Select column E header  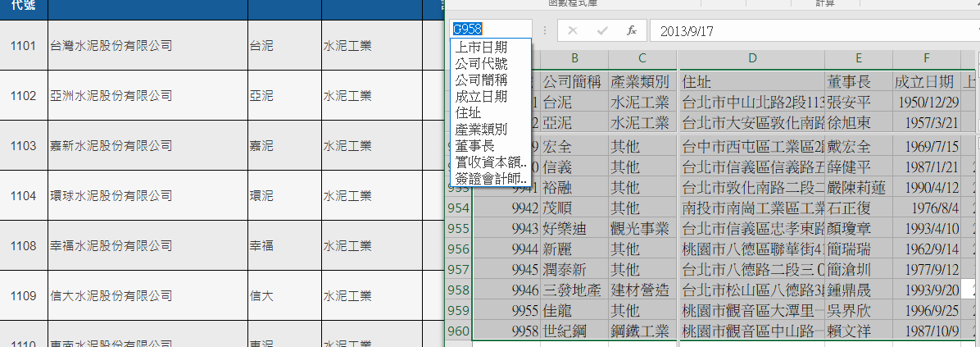pos(859,59)
